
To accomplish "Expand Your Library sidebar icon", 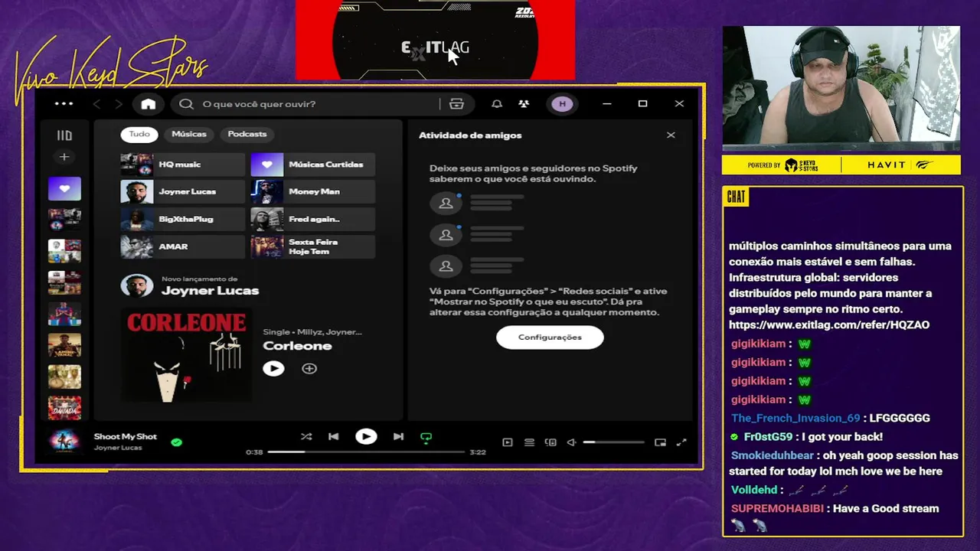I will [x=64, y=135].
